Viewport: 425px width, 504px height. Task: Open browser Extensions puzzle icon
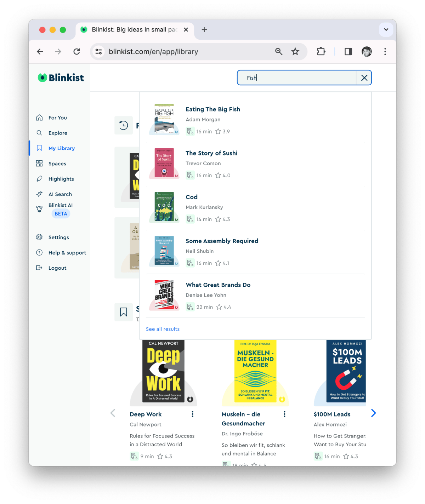coord(321,52)
